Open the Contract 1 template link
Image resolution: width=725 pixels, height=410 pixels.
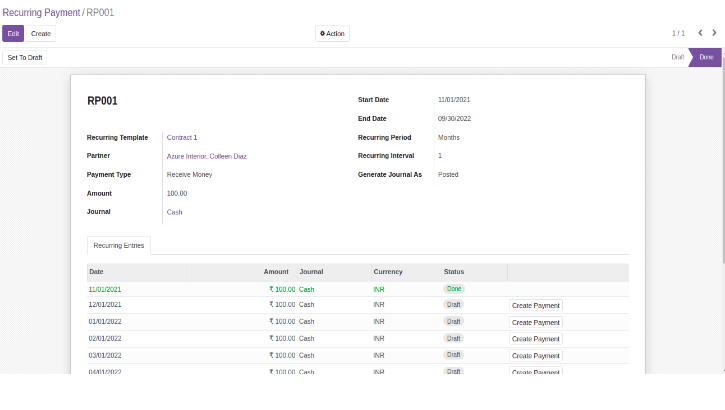182,137
